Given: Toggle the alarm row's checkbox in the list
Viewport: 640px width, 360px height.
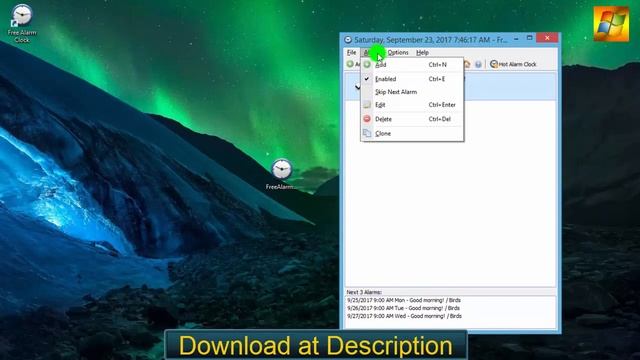Looking at the screenshot, I should tap(357, 87).
